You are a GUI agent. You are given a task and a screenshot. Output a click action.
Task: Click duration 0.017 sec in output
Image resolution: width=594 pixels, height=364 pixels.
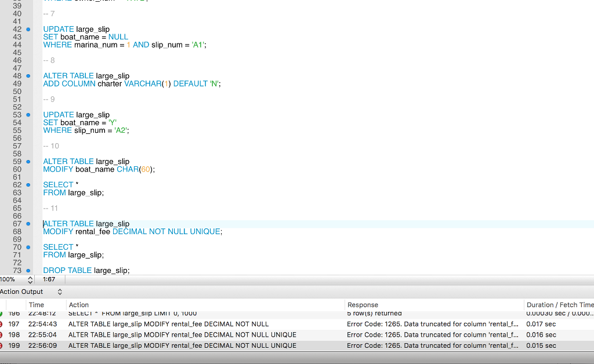(x=541, y=324)
